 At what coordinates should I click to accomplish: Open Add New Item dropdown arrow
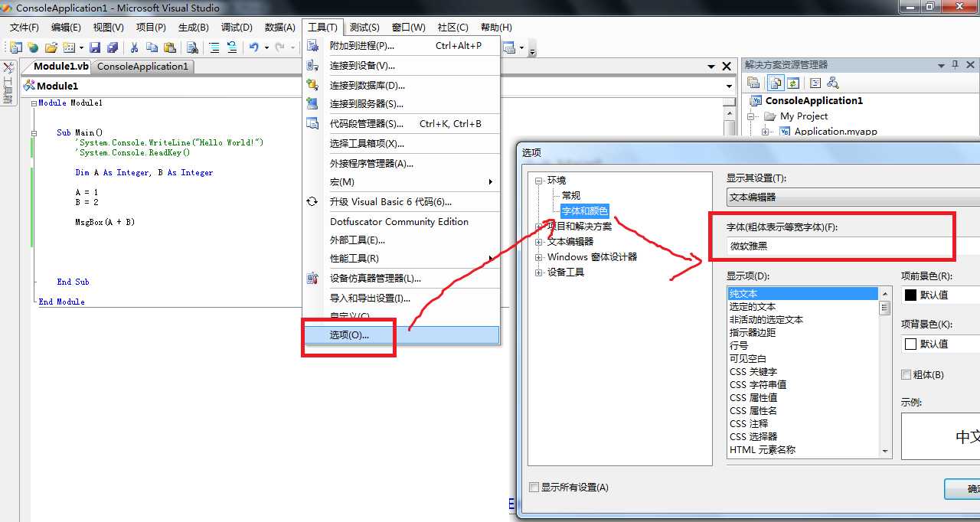[80, 47]
